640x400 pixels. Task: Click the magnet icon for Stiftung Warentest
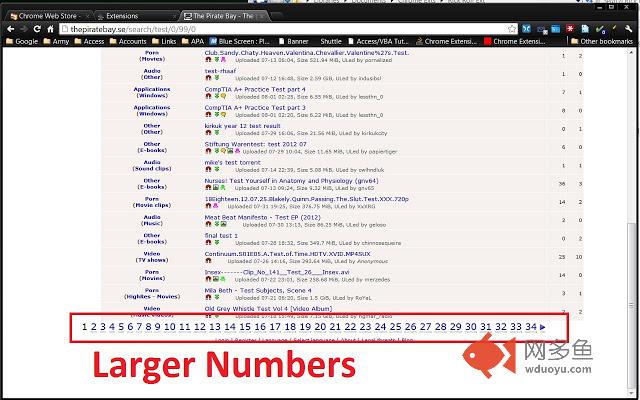208,151
